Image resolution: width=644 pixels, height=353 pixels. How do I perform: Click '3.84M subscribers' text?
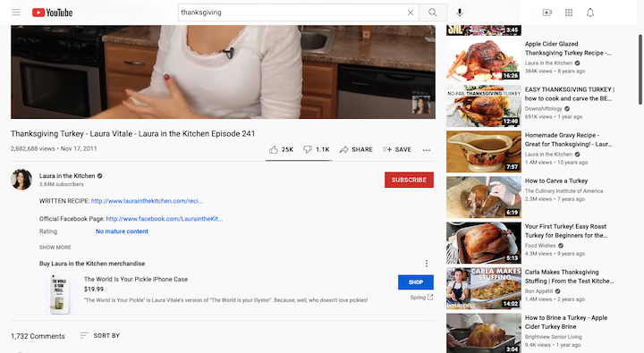point(61,184)
